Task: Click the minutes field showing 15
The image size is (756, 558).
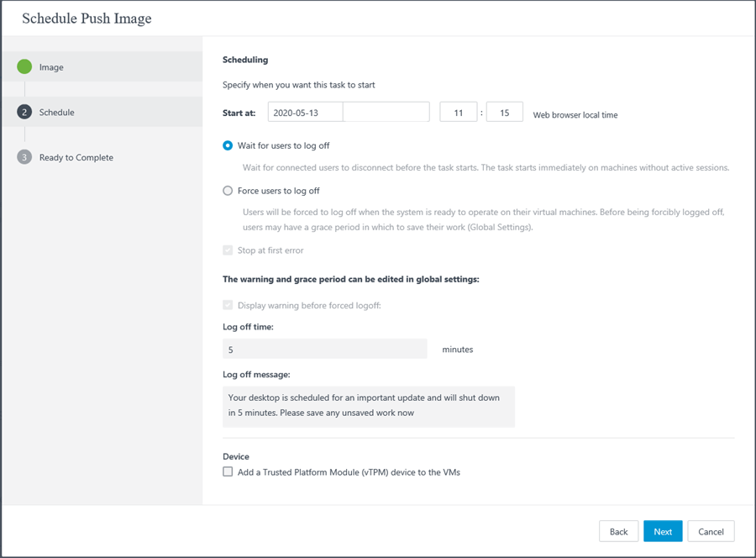Action: tap(504, 112)
